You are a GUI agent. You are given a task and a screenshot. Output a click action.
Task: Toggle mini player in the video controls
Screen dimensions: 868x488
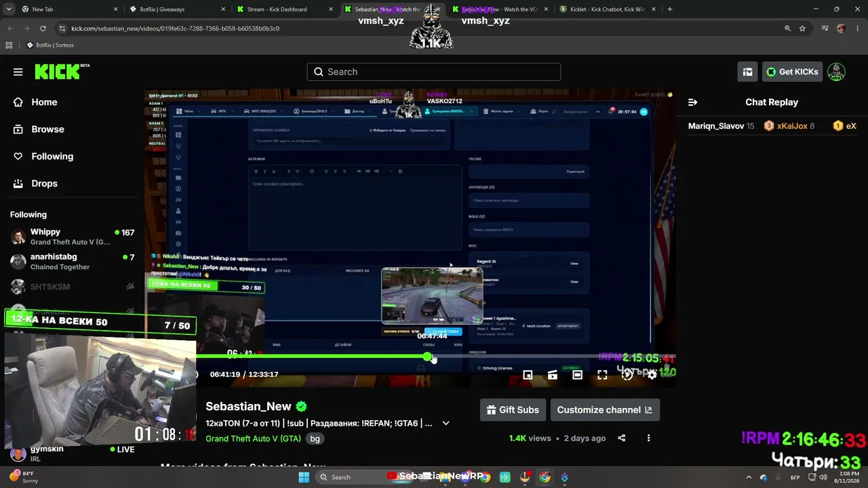point(528,375)
